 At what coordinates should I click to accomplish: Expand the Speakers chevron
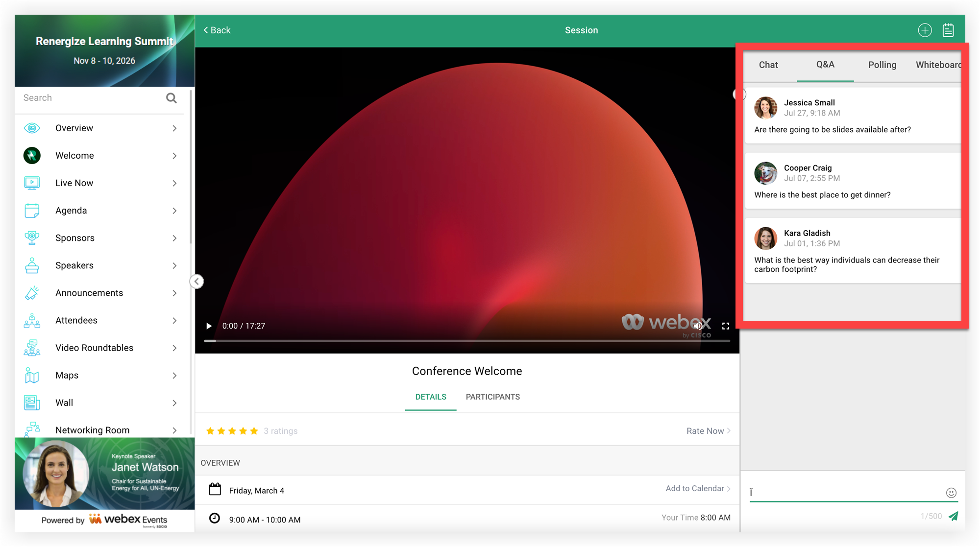[x=174, y=265]
